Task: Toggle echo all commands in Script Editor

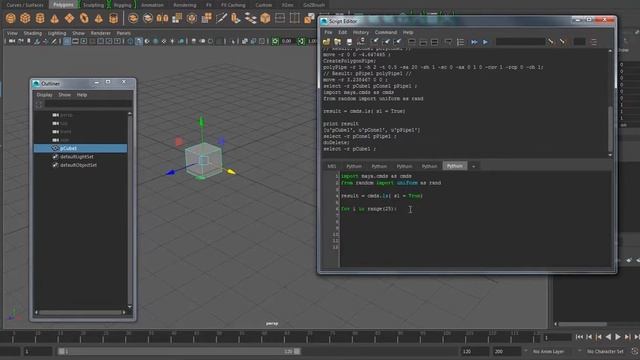Action: 449,42
